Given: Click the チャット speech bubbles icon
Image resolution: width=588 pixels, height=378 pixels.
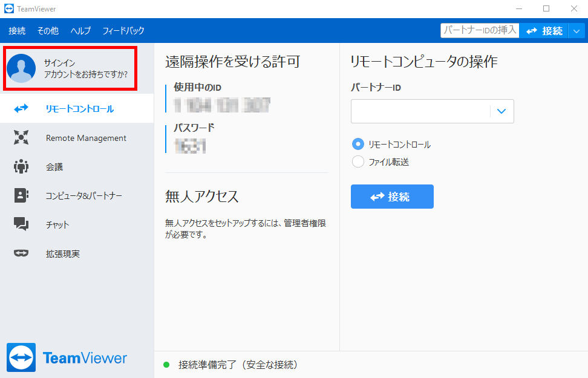Looking at the screenshot, I should pyautogui.click(x=21, y=224).
